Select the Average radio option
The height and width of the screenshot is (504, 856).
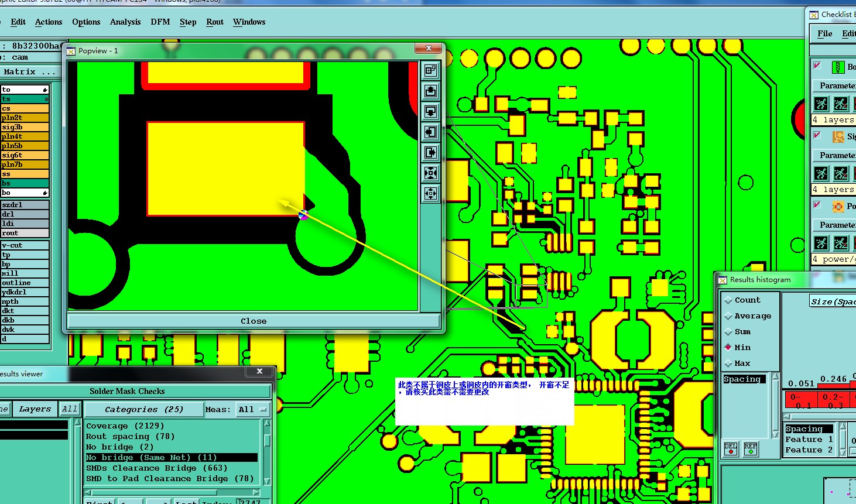tap(728, 316)
